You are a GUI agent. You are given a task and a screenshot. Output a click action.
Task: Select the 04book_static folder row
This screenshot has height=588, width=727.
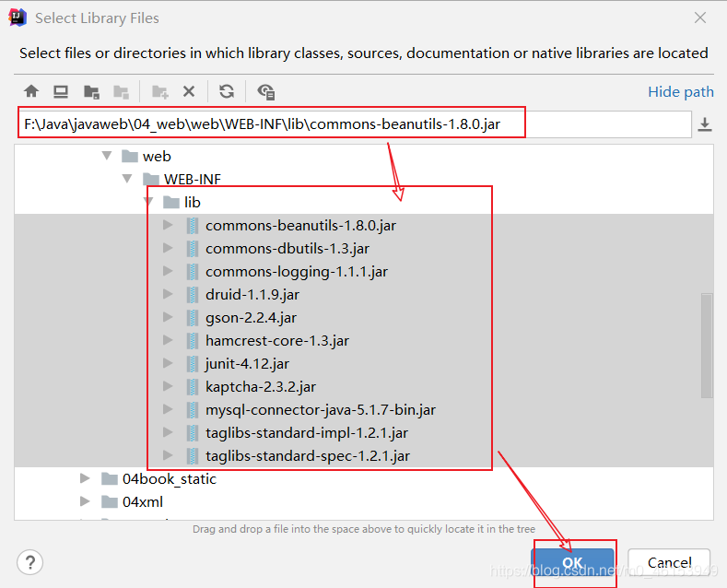click(x=364, y=478)
